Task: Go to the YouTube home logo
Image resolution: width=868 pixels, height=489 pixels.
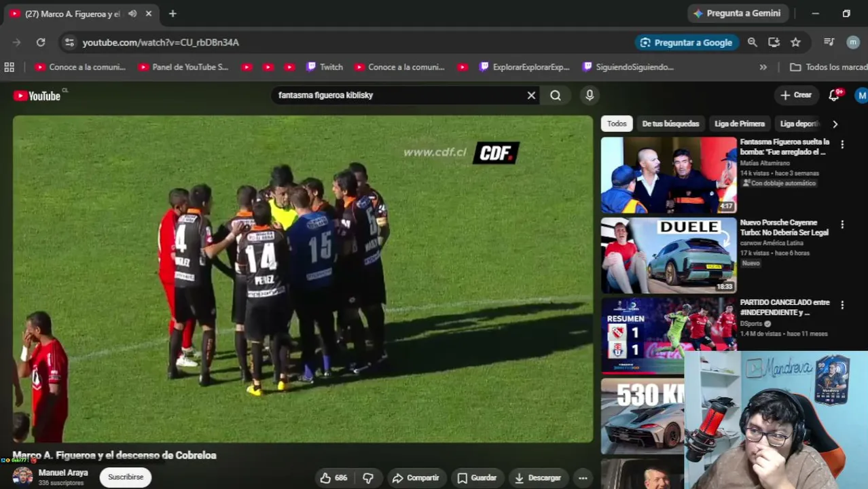Action: (x=37, y=96)
